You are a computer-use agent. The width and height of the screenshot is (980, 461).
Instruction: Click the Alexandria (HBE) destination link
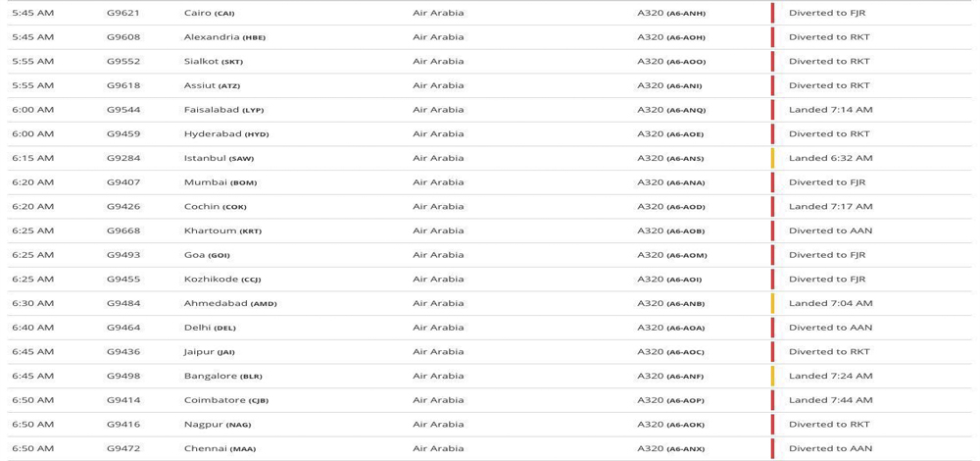224,37
